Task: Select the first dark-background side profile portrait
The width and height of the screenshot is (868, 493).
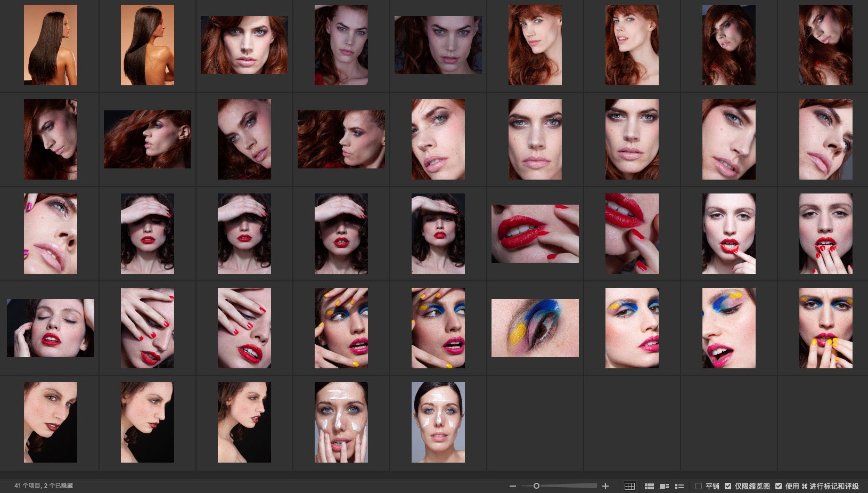Action: pyautogui.click(x=51, y=422)
